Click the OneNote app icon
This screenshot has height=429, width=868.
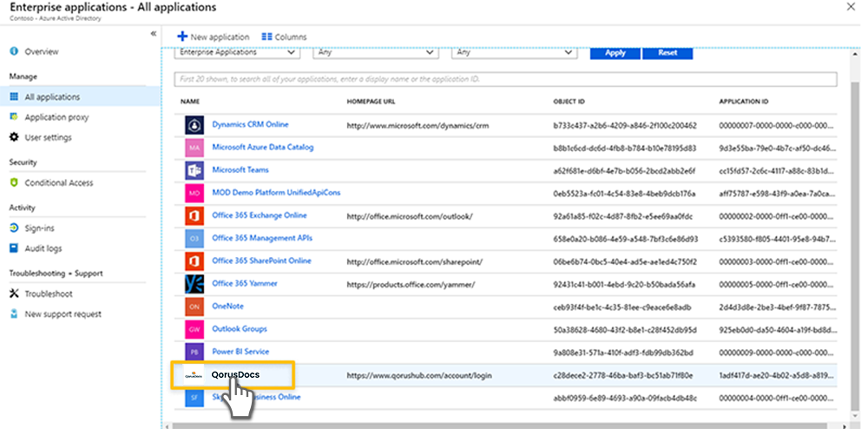[193, 307]
